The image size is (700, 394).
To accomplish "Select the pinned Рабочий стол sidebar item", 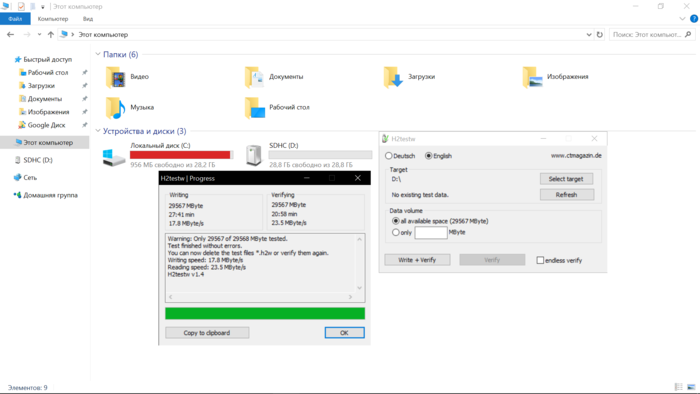I will point(48,72).
